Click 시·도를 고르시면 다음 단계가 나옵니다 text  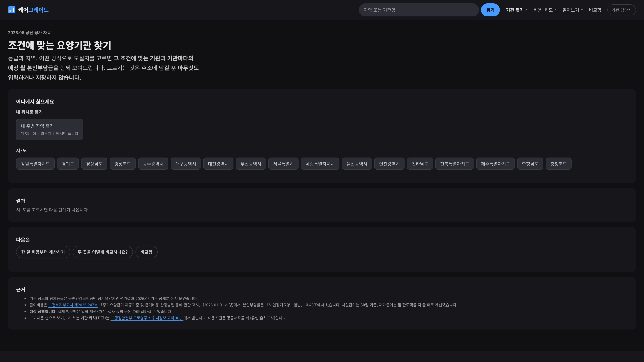pyautogui.click(x=52, y=210)
